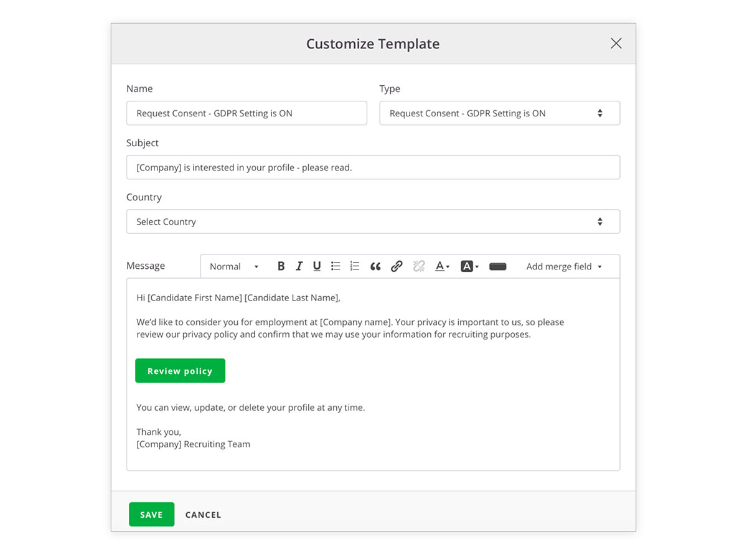Image resolution: width=747 pixels, height=560 pixels.
Task: Underline the selected message text
Action: tap(317, 266)
